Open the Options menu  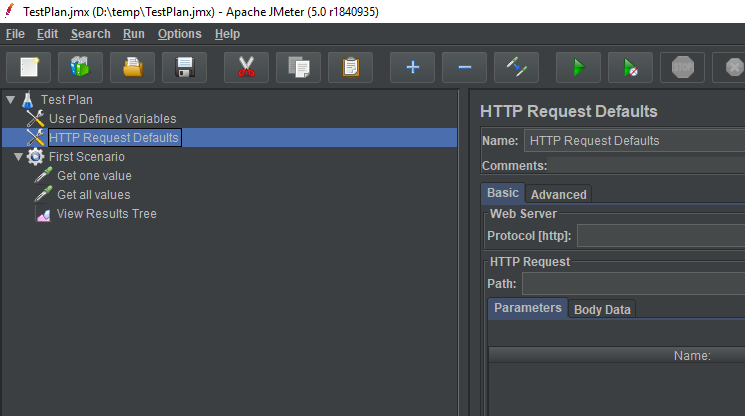(x=180, y=34)
